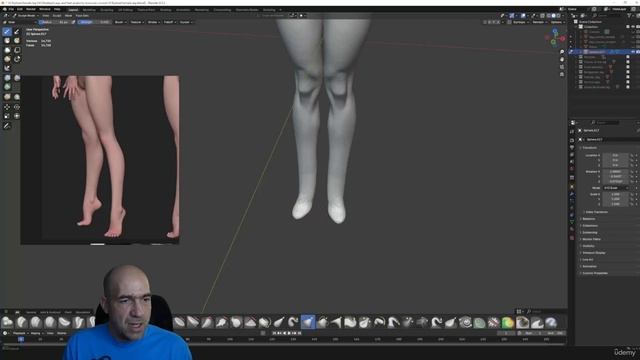Open the File menu
The width and height of the screenshot is (640, 360).
(11, 9)
